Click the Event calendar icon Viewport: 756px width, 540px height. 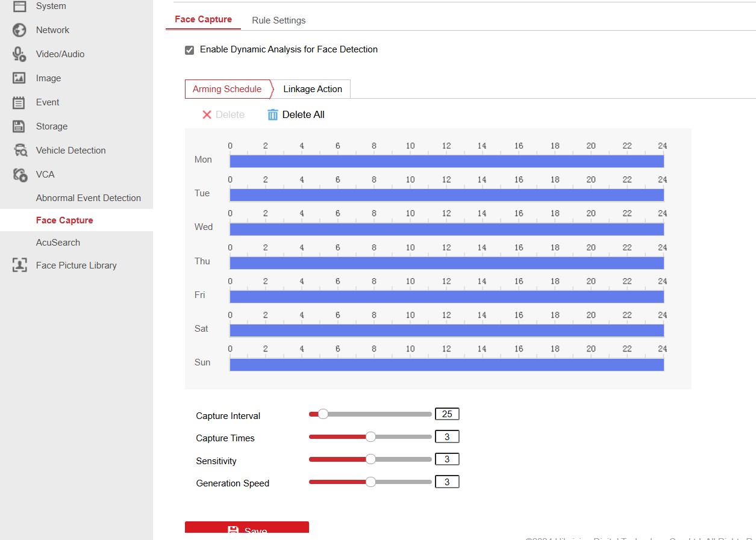tap(19, 102)
